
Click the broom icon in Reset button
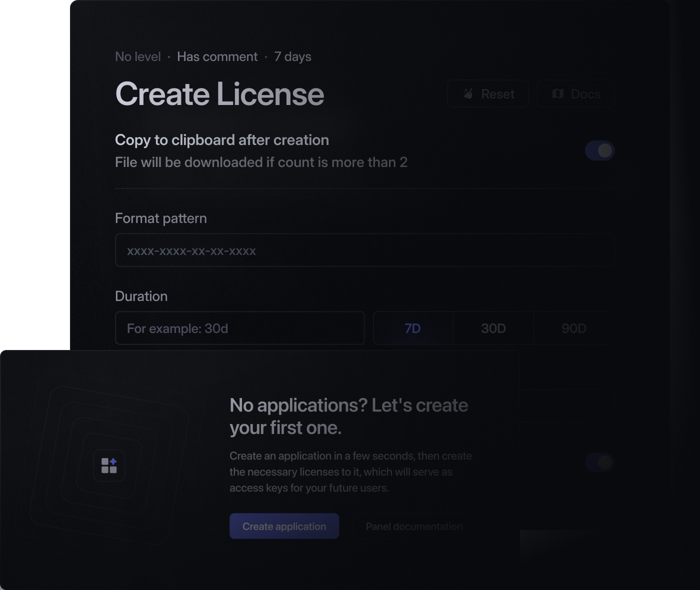pyautogui.click(x=467, y=94)
